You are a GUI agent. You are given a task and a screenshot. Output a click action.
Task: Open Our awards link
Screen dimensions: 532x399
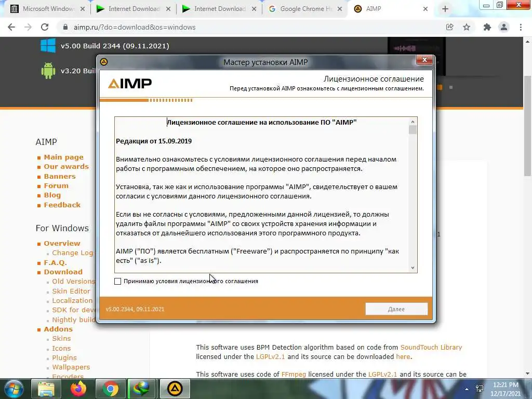66,167
